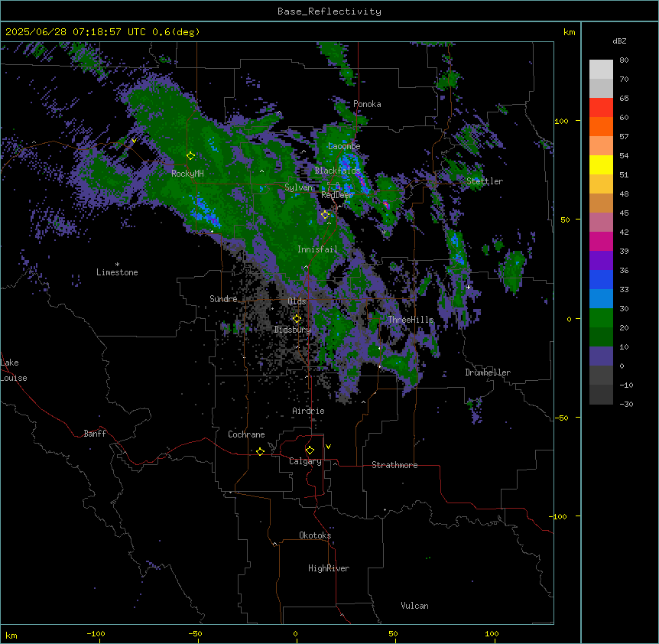The height and width of the screenshot is (644, 659).
Task: Select the Ponoka town label
Action: (367, 104)
